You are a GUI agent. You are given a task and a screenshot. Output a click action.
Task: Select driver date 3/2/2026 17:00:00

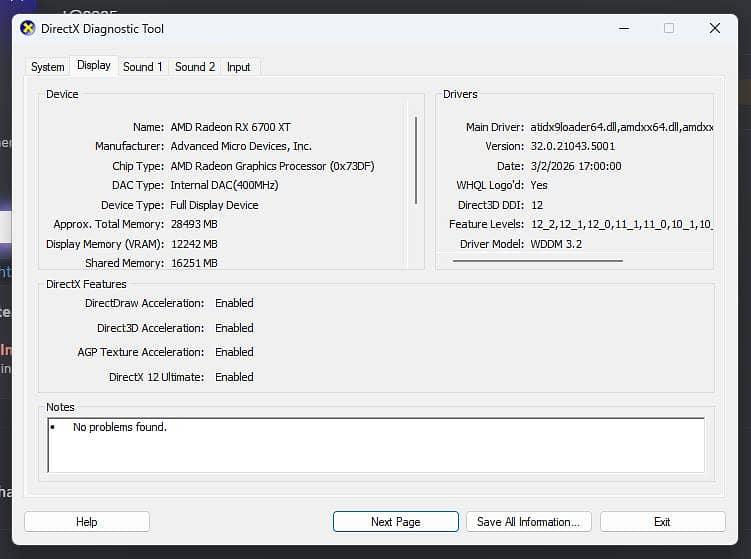576,166
